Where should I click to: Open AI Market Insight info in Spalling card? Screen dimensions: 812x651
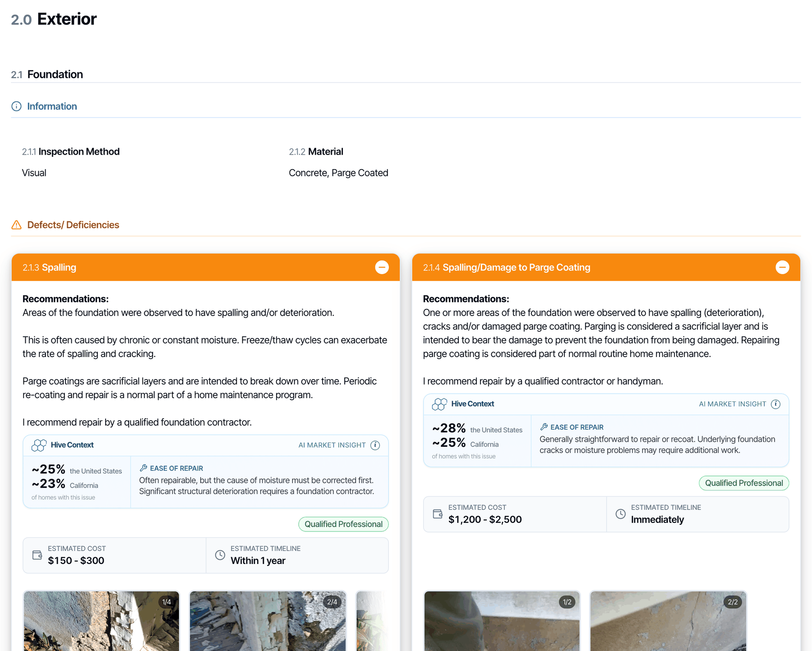(375, 445)
